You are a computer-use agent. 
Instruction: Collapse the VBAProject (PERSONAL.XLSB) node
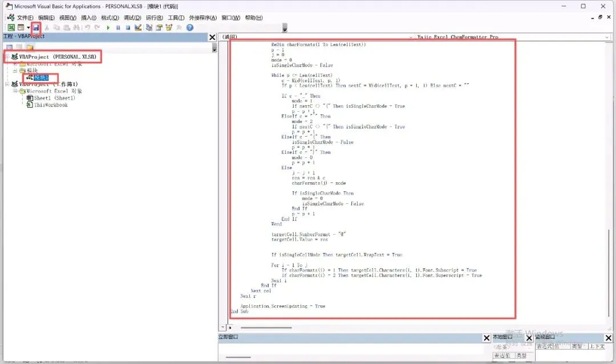(x=7, y=57)
